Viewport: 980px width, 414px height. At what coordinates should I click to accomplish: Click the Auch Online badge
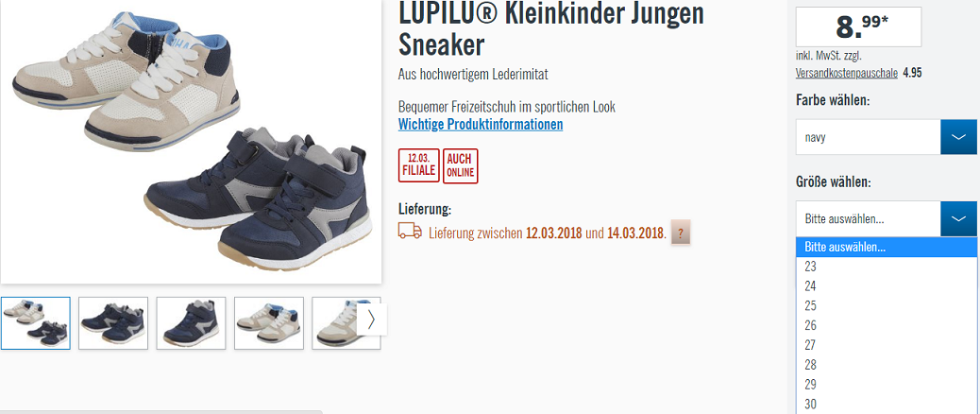(460, 165)
